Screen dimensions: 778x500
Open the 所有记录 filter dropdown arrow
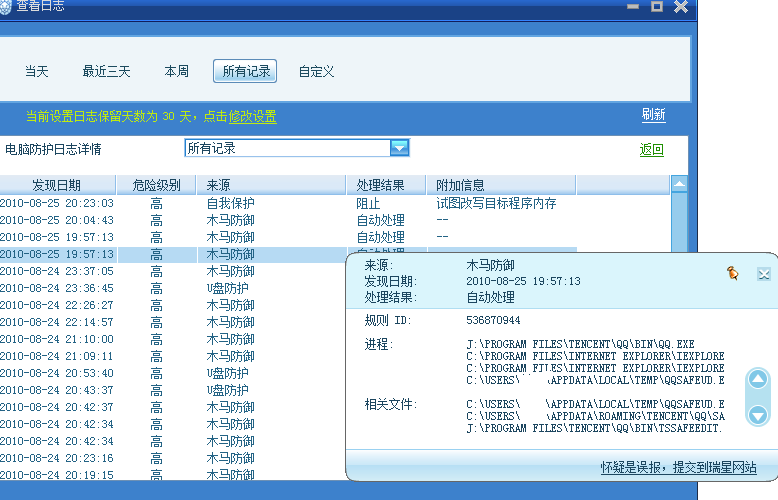[399, 148]
